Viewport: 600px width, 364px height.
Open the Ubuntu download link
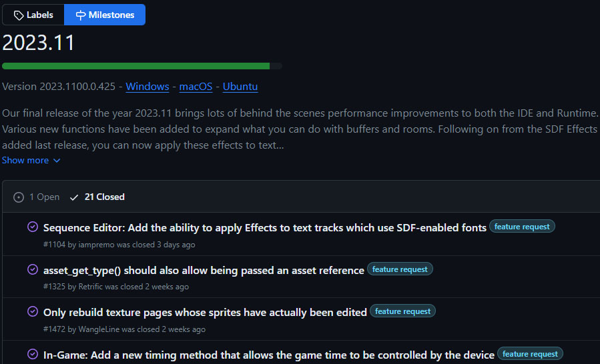tap(240, 87)
